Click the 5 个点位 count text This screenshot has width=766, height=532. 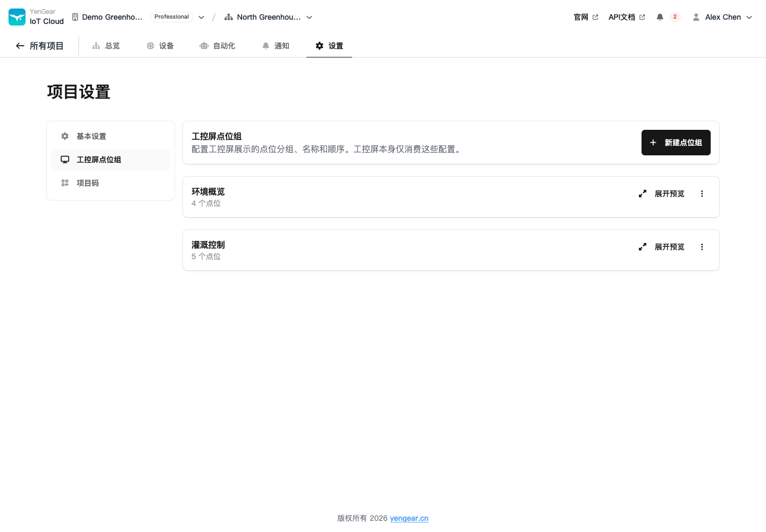(x=206, y=256)
